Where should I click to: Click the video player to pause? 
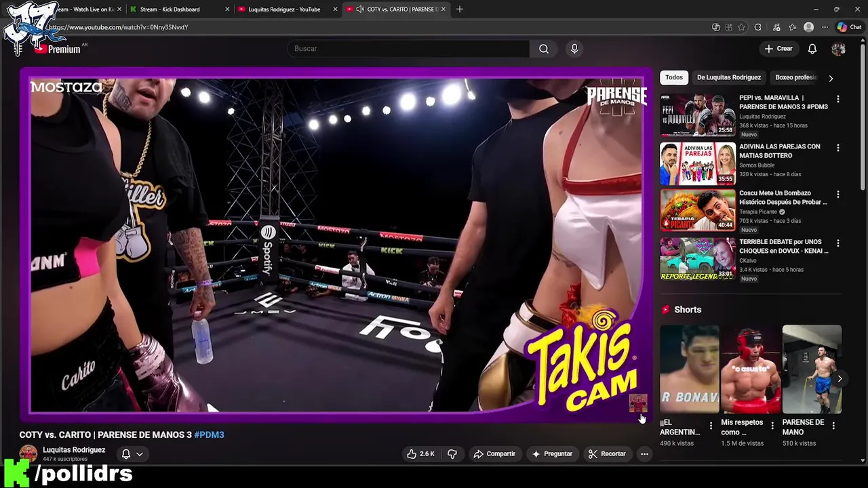point(336,245)
